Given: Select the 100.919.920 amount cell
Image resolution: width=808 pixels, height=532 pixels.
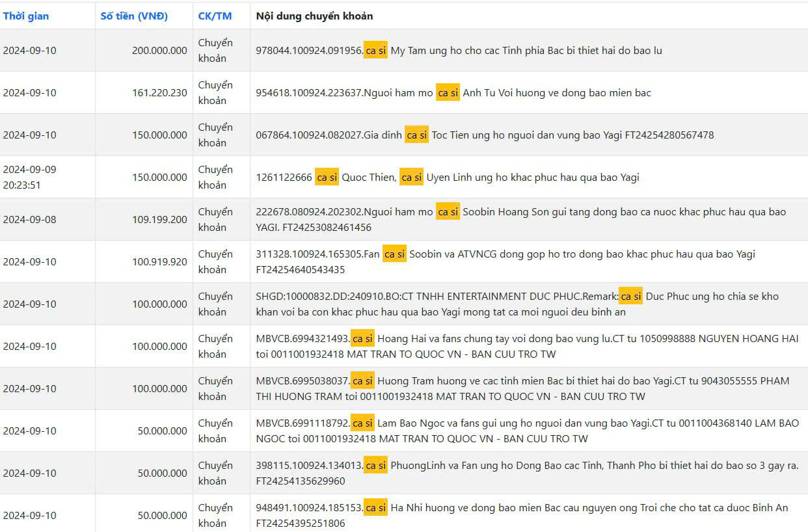Looking at the screenshot, I should coord(159,261).
